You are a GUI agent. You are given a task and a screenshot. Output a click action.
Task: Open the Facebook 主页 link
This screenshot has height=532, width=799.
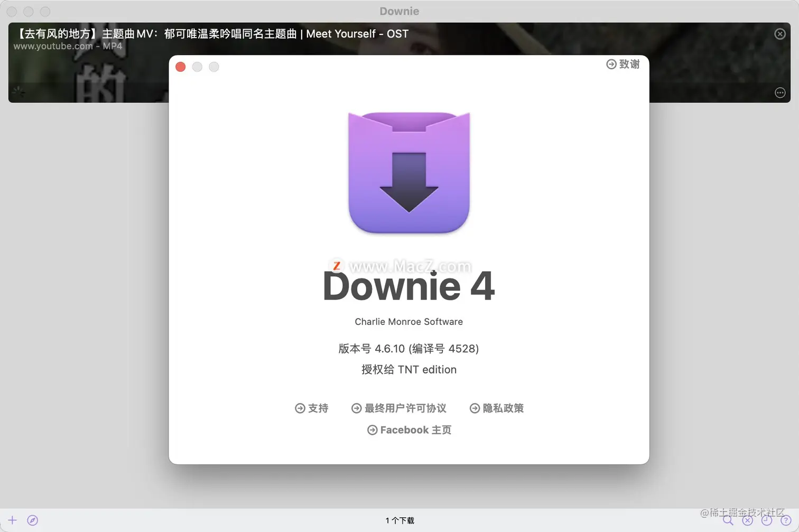(x=409, y=430)
